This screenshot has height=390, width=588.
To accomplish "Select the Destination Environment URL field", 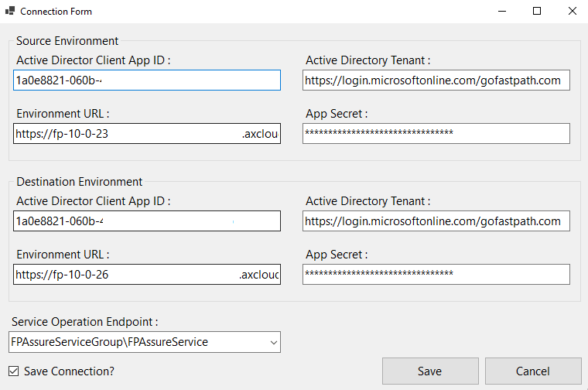I will point(147,275).
